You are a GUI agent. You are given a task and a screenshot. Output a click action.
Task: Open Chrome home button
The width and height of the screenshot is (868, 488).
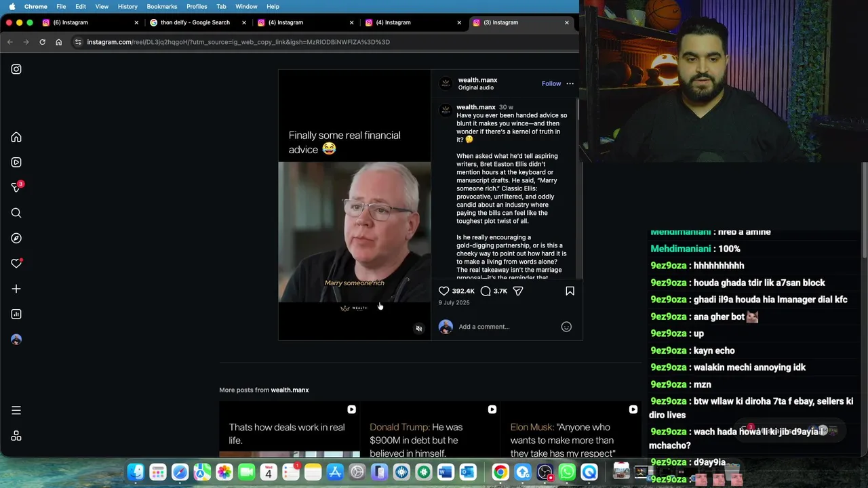point(58,42)
